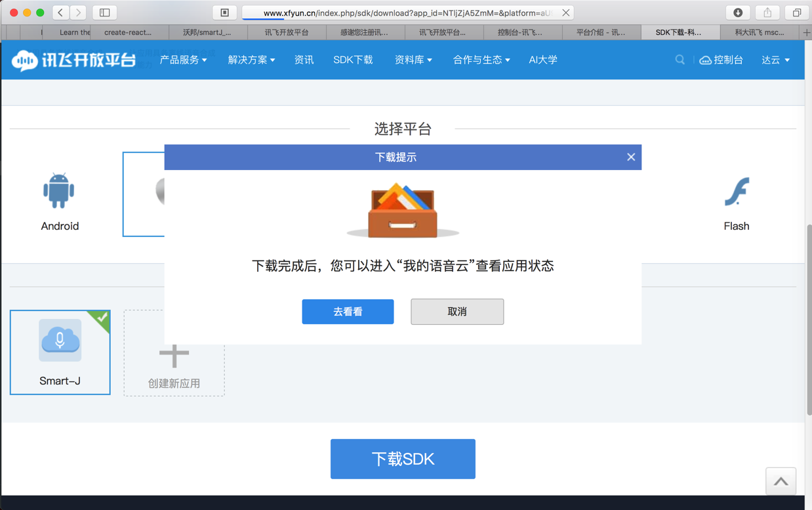This screenshot has width=812, height=510.
Task: Click the 取消 button
Action: [457, 312]
